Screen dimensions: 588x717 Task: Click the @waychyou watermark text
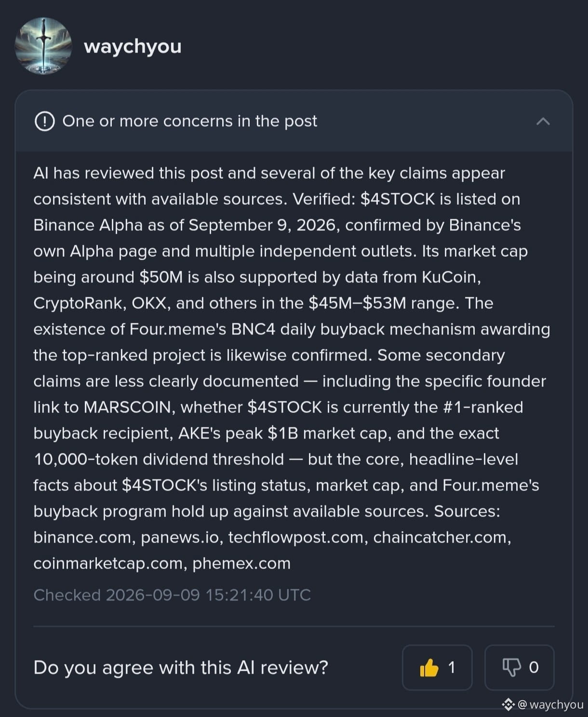[x=550, y=704]
